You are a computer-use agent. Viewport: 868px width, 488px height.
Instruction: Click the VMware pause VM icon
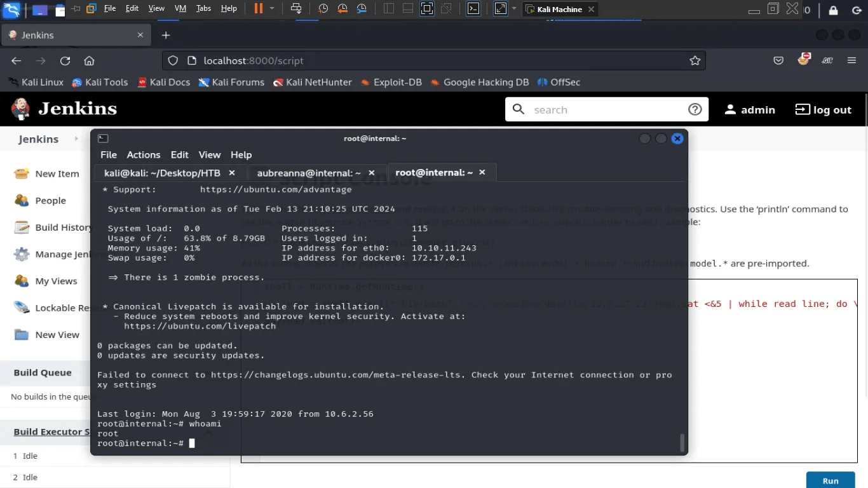[258, 8]
